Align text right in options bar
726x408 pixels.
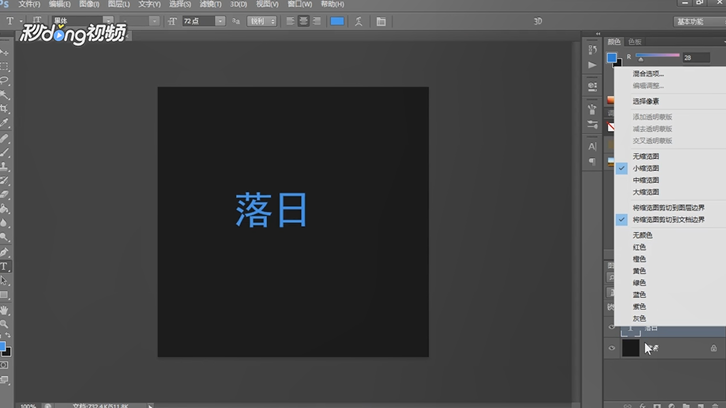317,21
